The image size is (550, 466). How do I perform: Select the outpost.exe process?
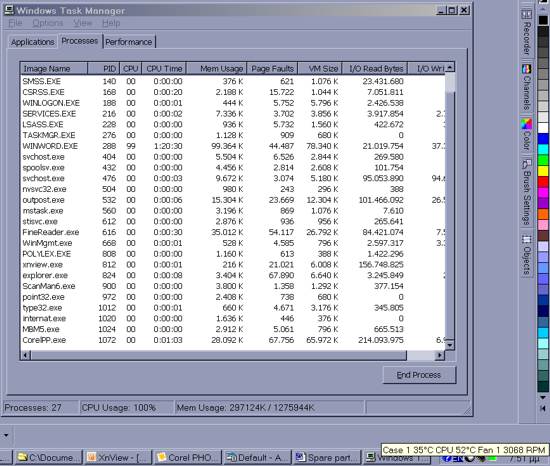(x=233, y=200)
